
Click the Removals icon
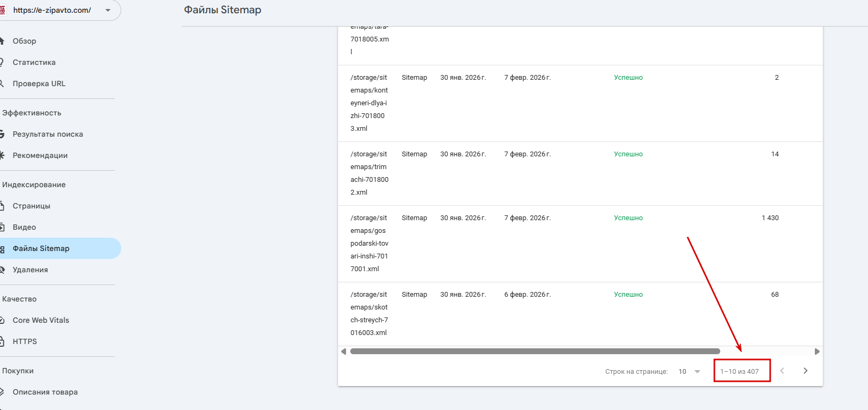(2, 270)
